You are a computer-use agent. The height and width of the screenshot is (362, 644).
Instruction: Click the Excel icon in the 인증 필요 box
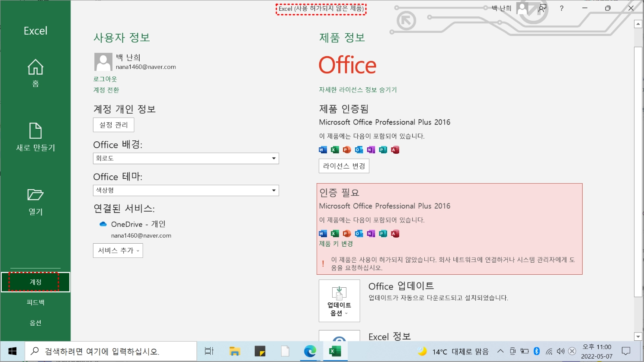335,234
